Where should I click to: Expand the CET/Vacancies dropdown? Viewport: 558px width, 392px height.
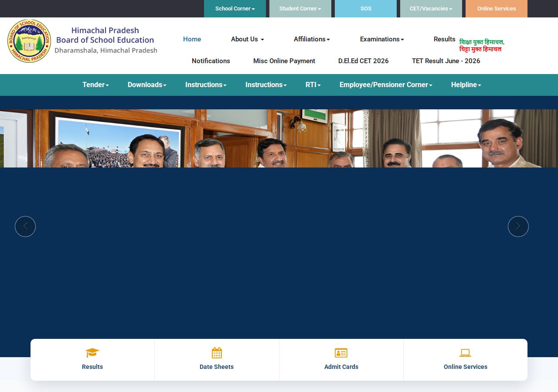(431, 9)
